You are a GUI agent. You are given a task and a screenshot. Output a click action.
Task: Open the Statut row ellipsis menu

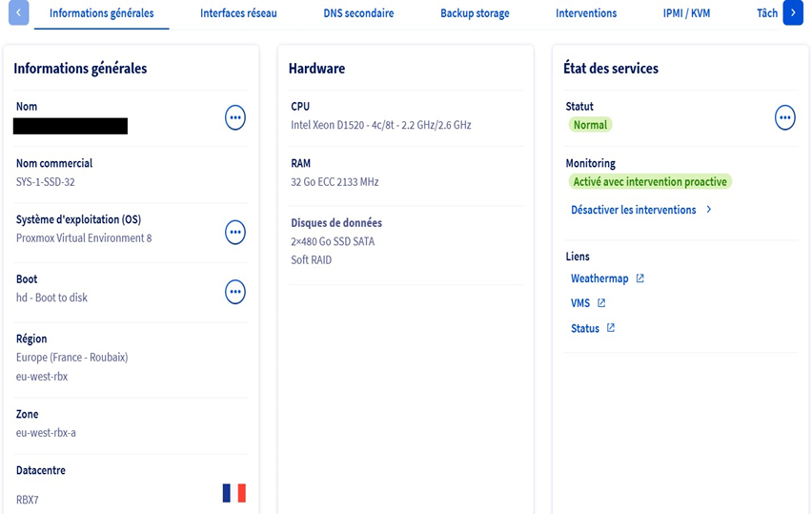(784, 117)
